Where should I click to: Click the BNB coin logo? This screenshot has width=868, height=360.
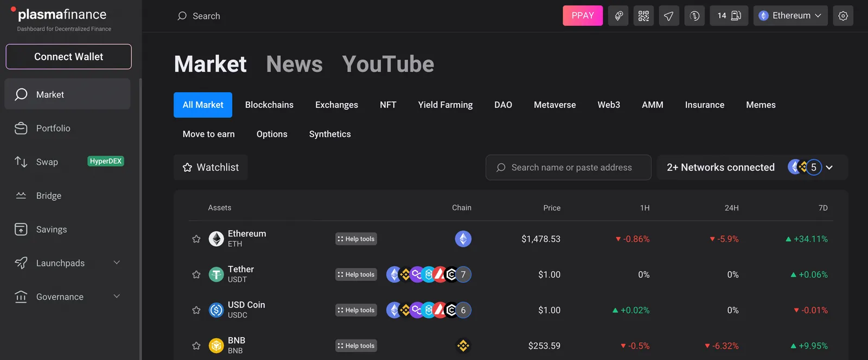pos(216,345)
